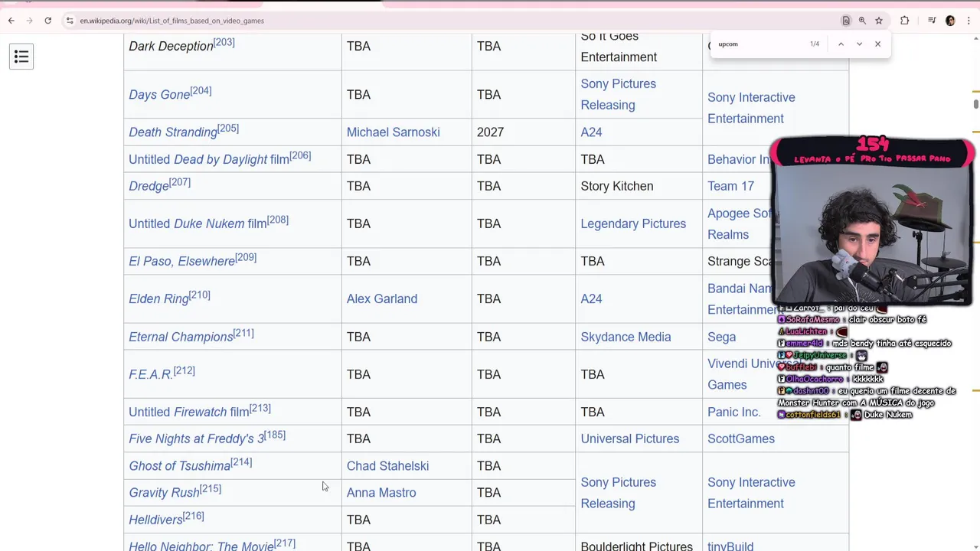Open the Anna Mastro director link

coord(381,493)
